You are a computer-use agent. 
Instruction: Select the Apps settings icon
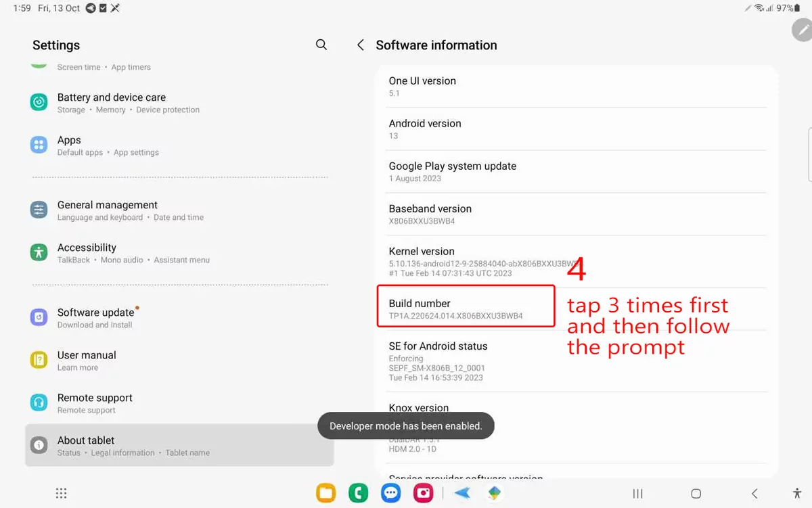39,145
